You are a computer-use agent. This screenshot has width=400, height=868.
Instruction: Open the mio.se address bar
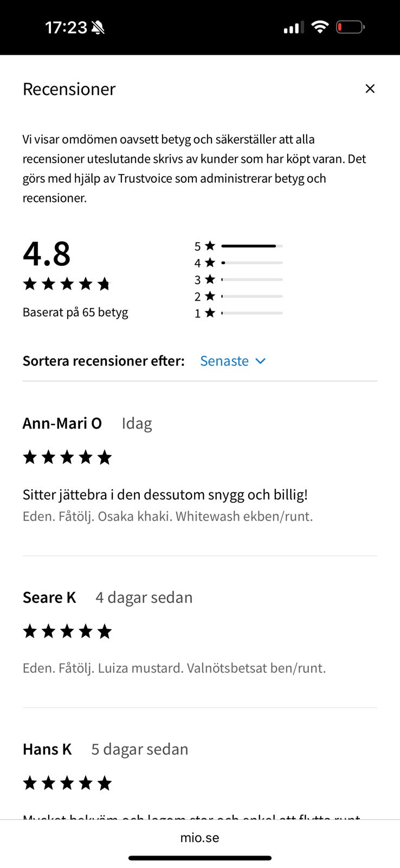(x=200, y=838)
